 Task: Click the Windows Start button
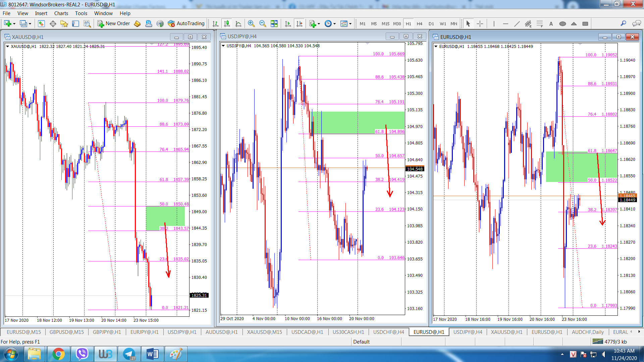[x=11, y=354]
